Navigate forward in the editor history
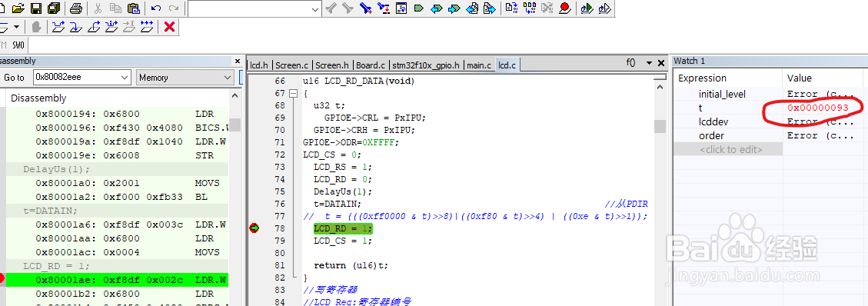This screenshot has width=868, height=306. coord(490,8)
